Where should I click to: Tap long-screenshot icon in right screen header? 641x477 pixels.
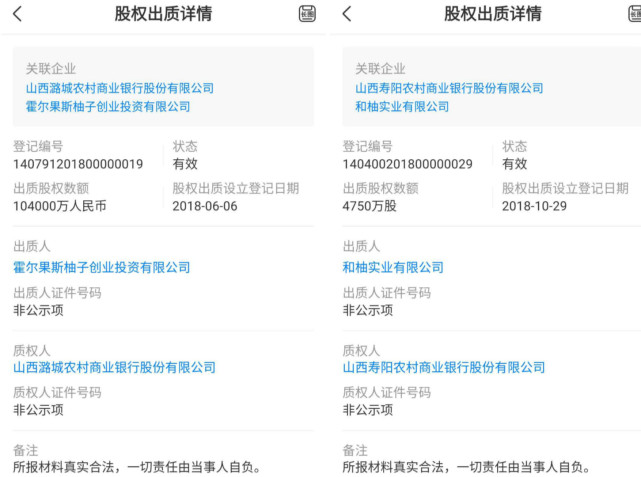635,14
